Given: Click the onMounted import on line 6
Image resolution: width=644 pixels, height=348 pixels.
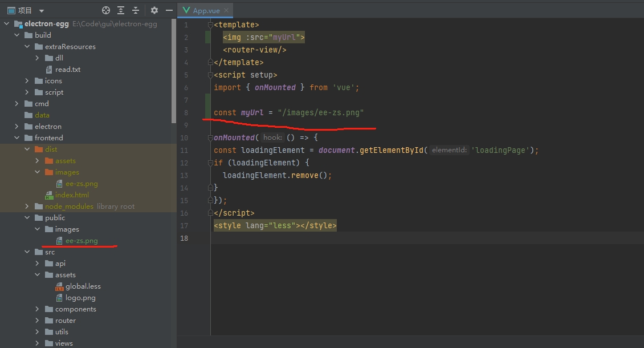Looking at the screenshot, I should (275, 88).
